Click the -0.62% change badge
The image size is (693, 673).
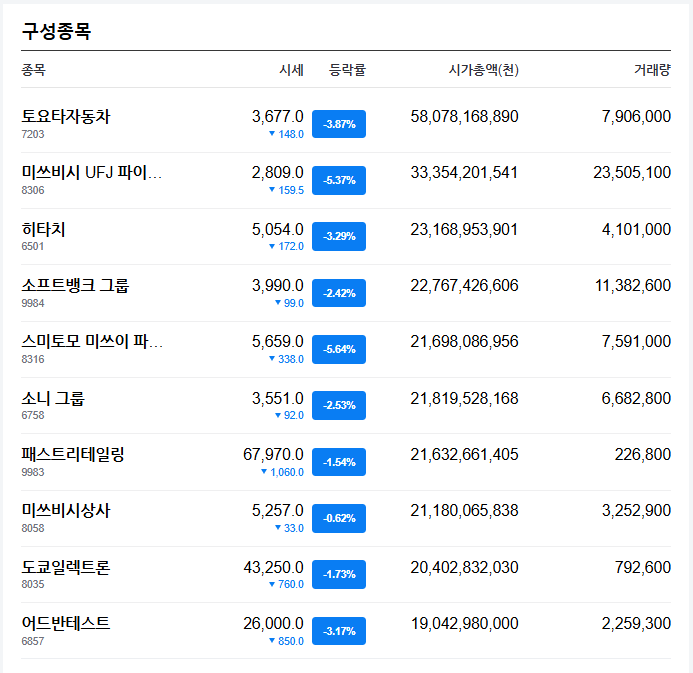[339, 518]
